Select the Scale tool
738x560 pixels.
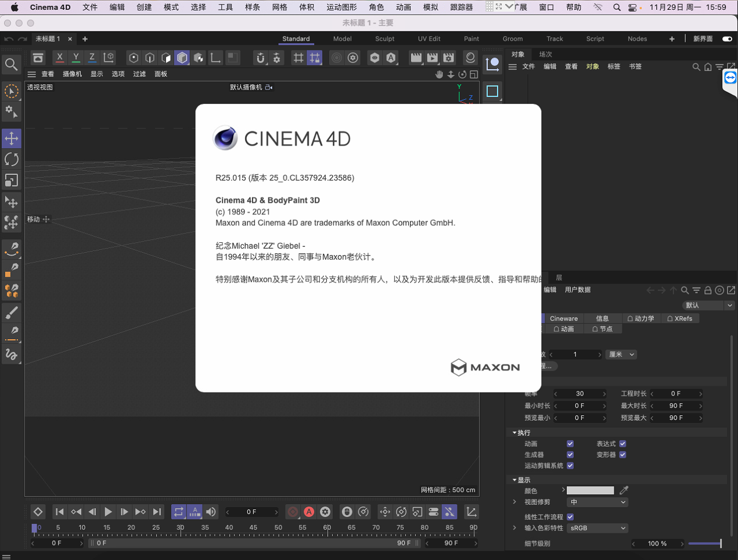[12, 180]
